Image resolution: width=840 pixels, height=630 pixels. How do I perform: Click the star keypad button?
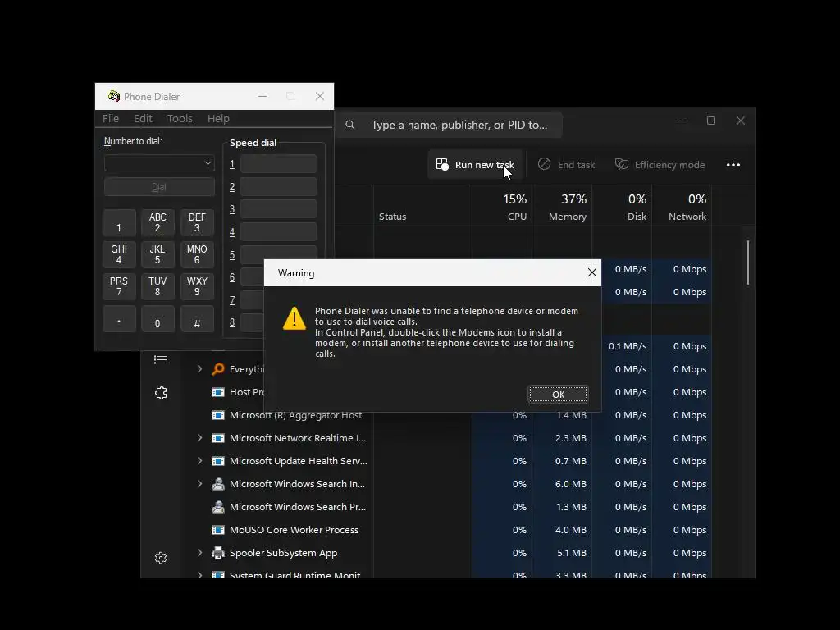119,319
